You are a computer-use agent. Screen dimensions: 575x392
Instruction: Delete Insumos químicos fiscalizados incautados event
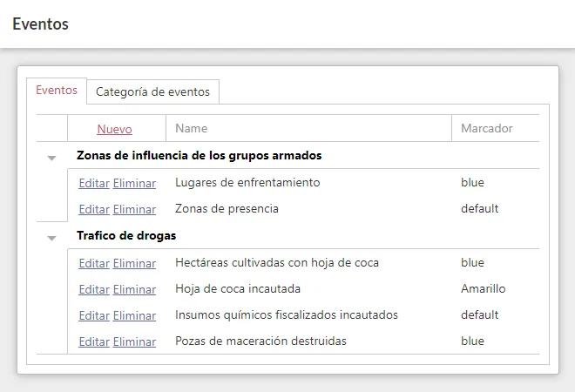(x=134, y=316)
